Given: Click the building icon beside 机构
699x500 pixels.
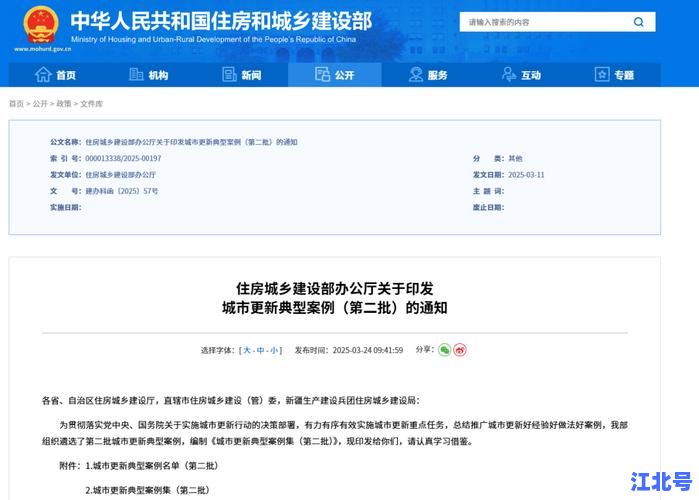Looking at the screenshot, I should click(136, 74).
